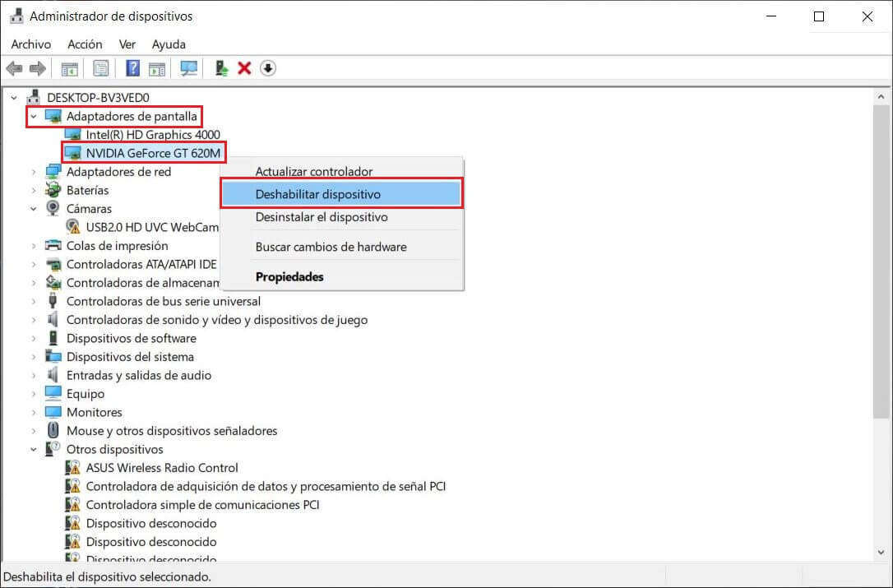Select Entradas y salidas de audio label
This screenshot has height=588, width=893.
pos(139,375)
